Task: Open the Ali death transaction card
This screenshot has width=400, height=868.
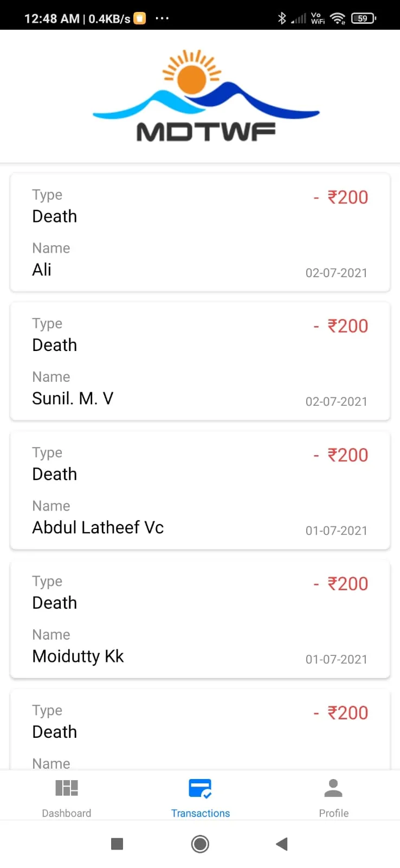Action: pyautogui.click(x=200, y=232)
